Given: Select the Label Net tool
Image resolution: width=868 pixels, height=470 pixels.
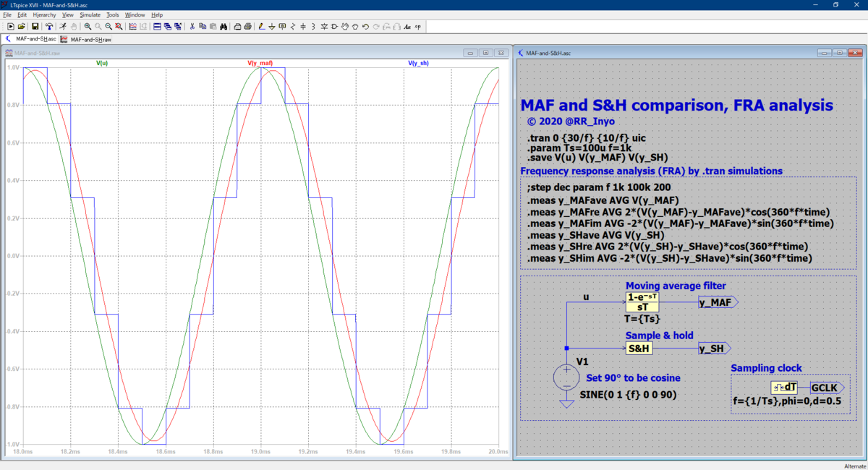Looking at the screenshot, I should [282, 26].
